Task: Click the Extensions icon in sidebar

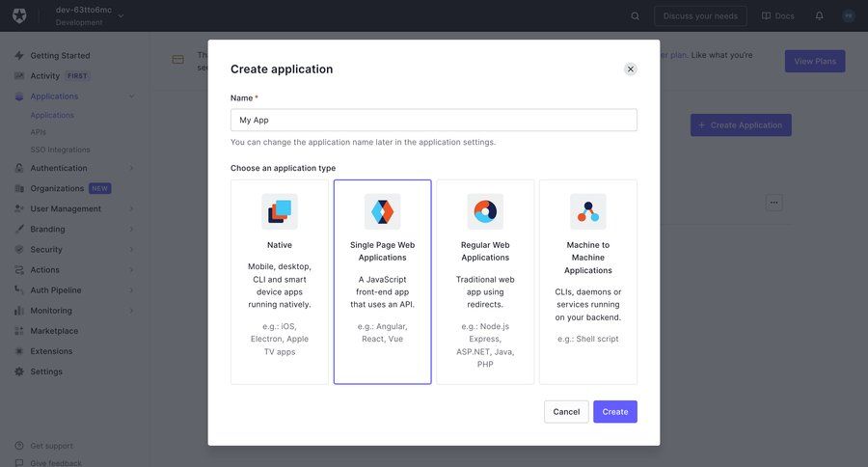Action: pos(19,351)
